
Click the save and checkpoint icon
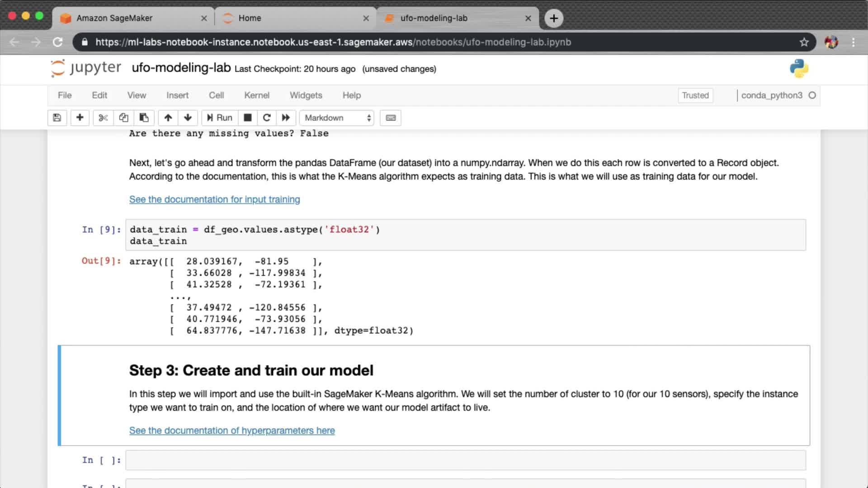point(57,118)
